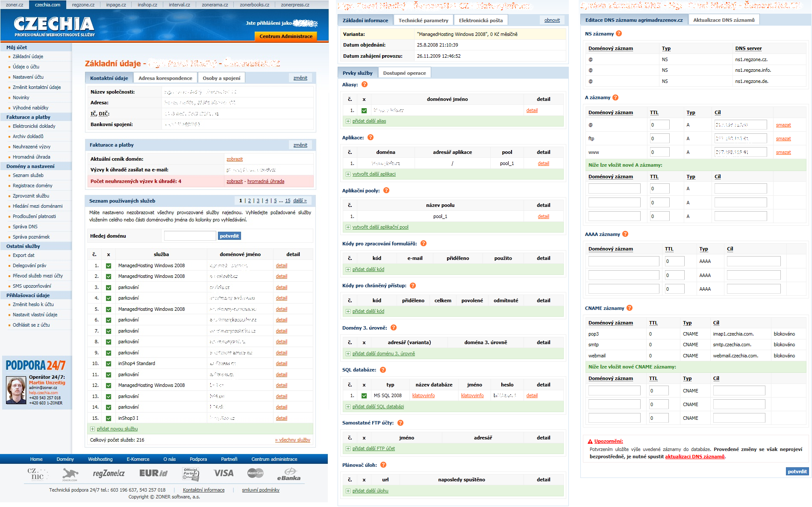Expand přidat další úlohu

tap(370, 491)
